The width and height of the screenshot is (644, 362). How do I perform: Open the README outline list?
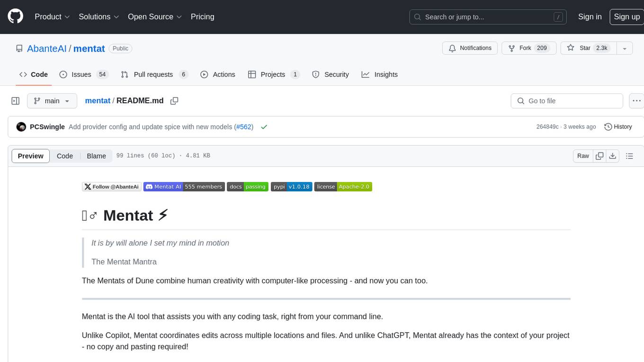coord(629,156)
